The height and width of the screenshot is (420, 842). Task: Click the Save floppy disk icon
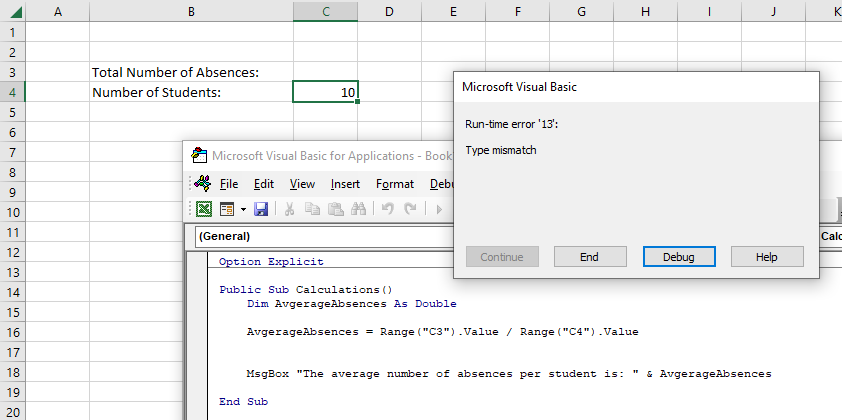[x=261, y=209]
